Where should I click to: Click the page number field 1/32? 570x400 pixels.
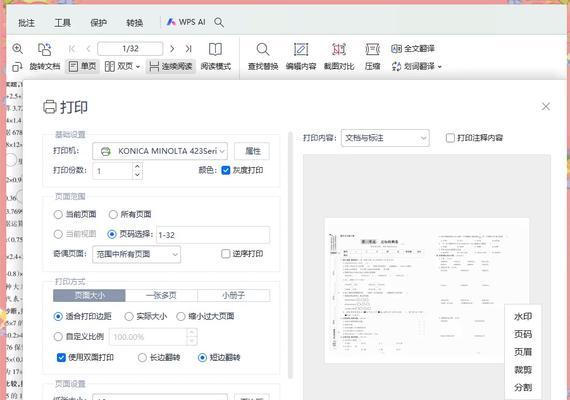click(130, 48)
